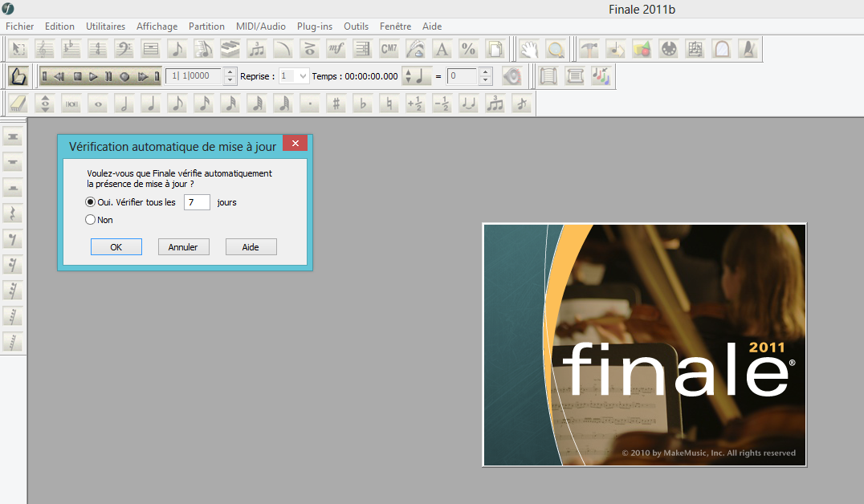
Task: Select the "Oui. Vérifier tous les" radio option
Action: (91, 202)
